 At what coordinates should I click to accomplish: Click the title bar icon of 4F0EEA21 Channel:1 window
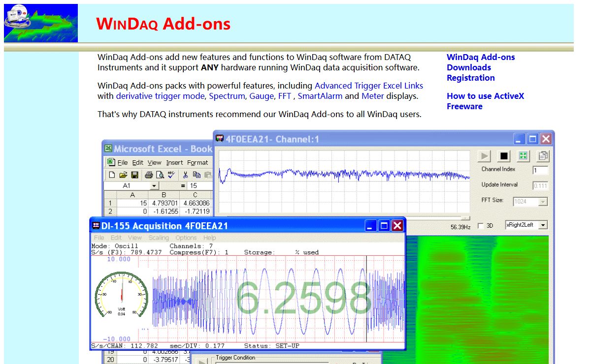(x=220, y=139)
